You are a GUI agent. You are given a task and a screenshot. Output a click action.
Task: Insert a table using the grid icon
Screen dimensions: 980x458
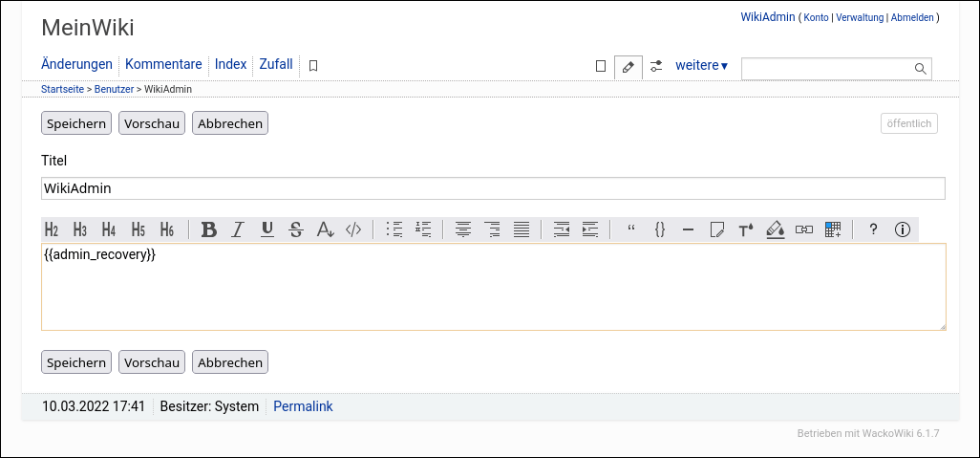833,229
